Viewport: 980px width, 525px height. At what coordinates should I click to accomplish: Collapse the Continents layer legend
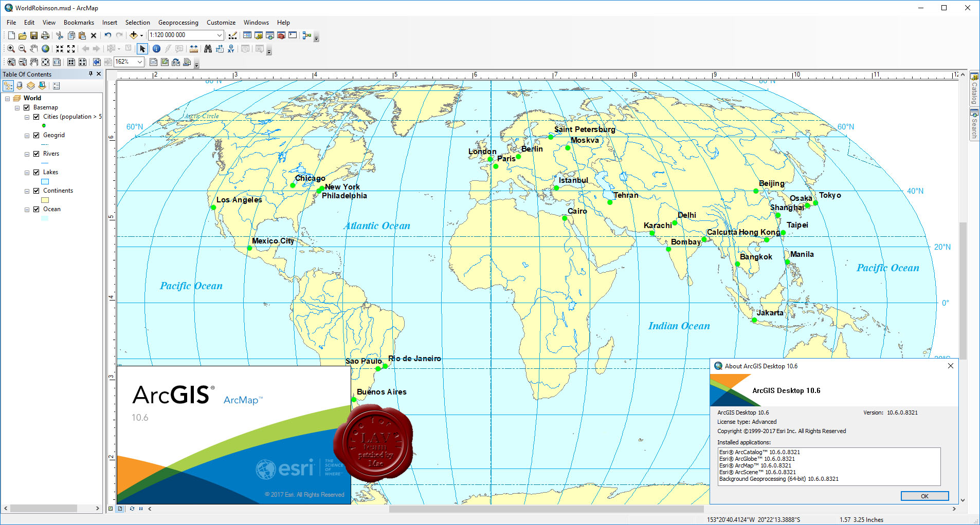pos(27,191)
